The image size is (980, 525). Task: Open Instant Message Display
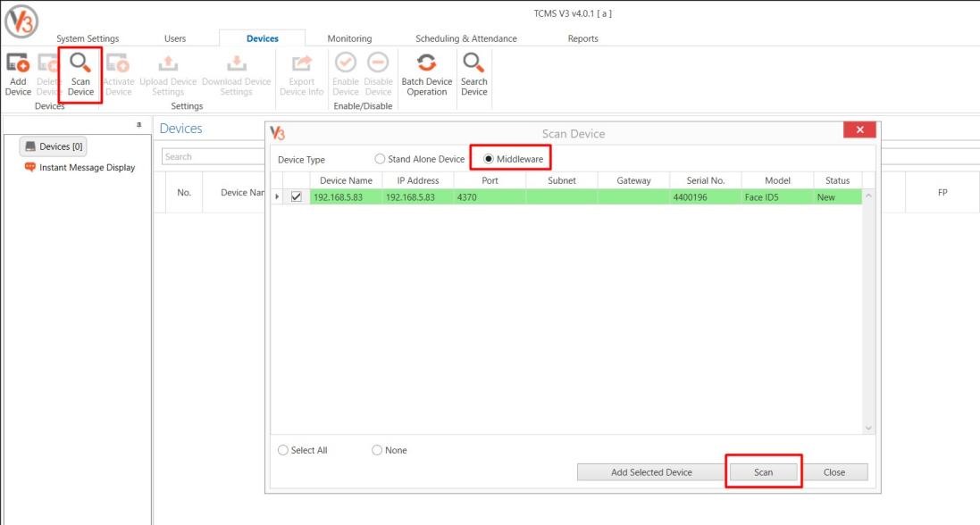[80, 168]
